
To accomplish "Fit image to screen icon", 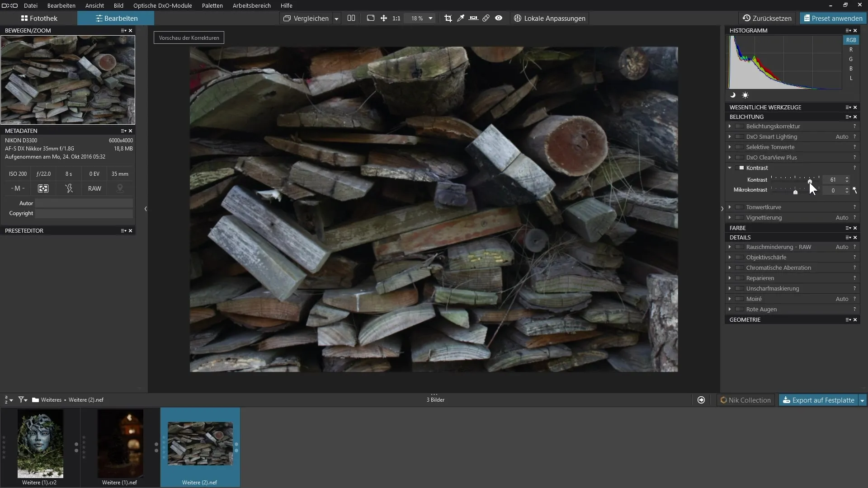I will (371, 19).
